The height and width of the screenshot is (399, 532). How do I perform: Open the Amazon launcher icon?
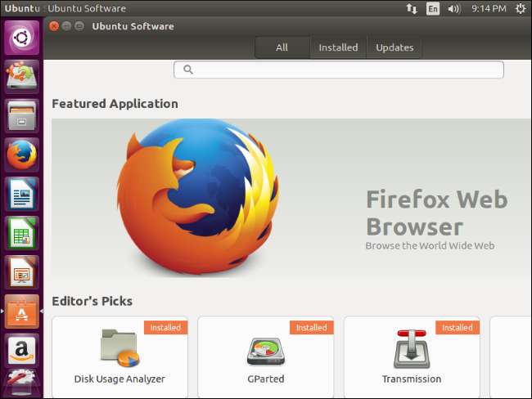tap(21, 349)
